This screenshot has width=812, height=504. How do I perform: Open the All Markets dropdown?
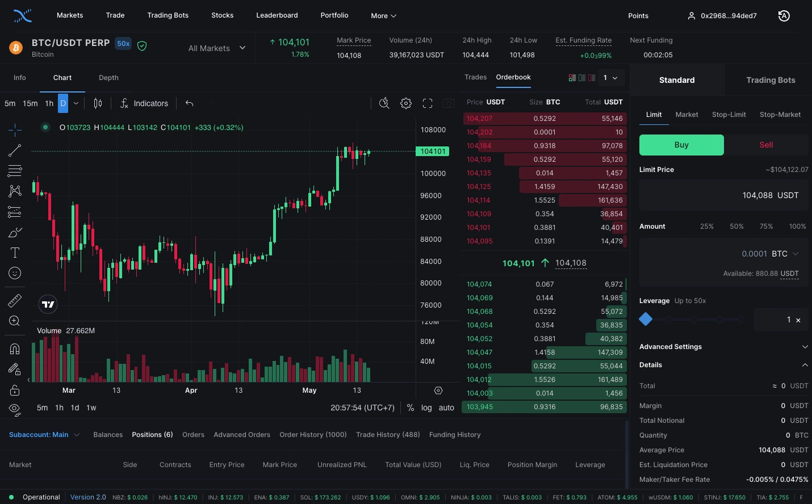click(217, 48)
